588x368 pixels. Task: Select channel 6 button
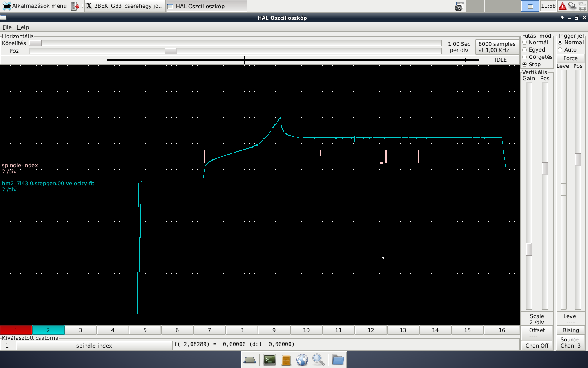[x=177, y=330]
